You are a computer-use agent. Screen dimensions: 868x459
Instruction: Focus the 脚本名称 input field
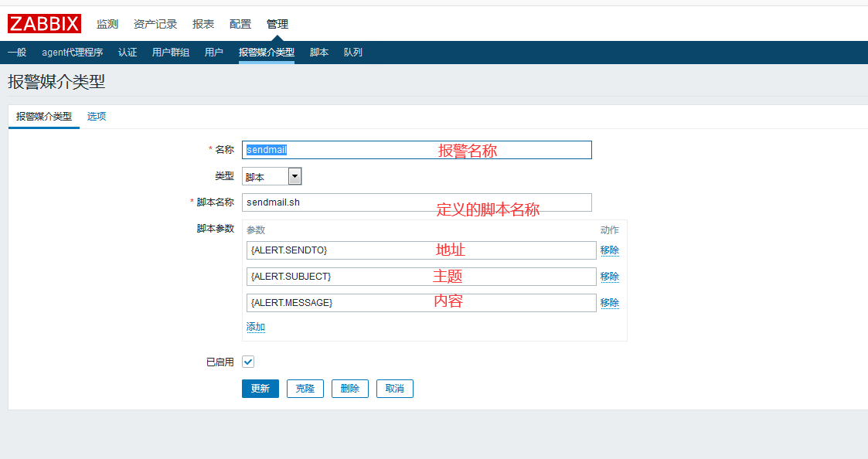point(417,202)
